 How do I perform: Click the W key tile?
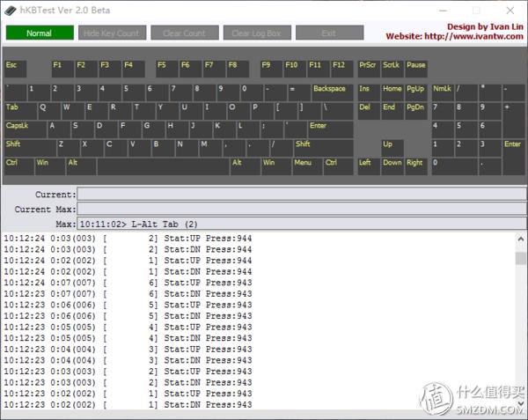(x=73, y=111)
